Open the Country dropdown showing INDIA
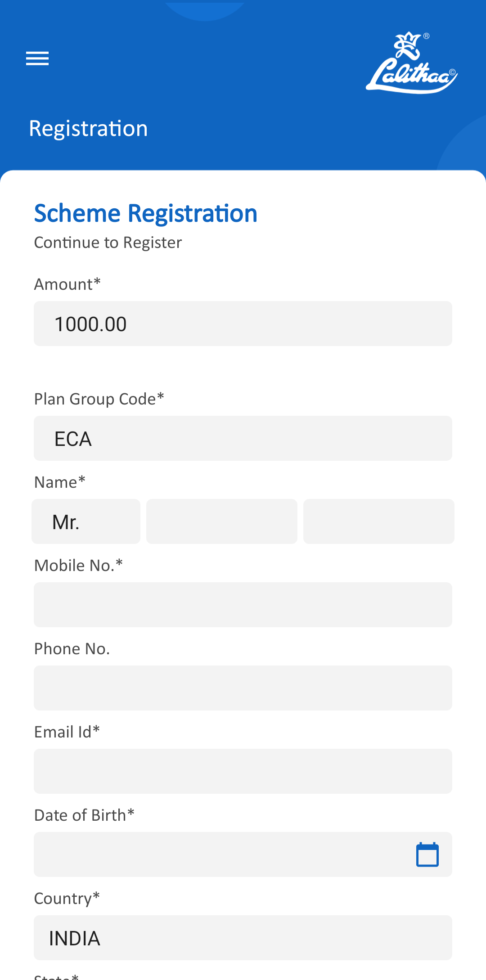Screen dimensions: 486x980 click(243, 938)
